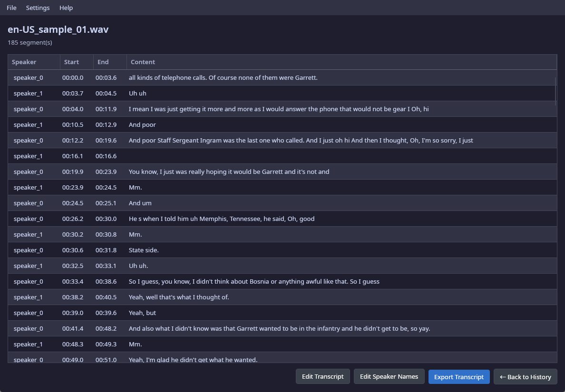
Task: Click the 'State side.' segment text
Action: point(144,250)
